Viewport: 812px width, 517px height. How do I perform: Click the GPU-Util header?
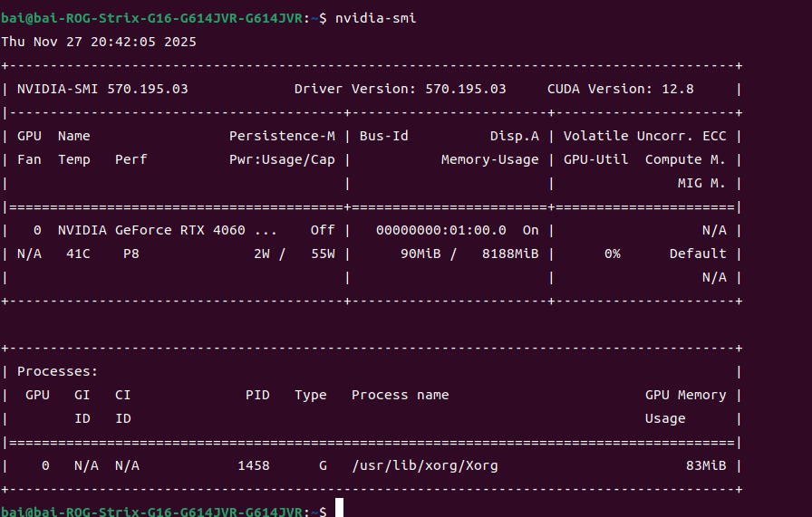(x=596, y=160)
